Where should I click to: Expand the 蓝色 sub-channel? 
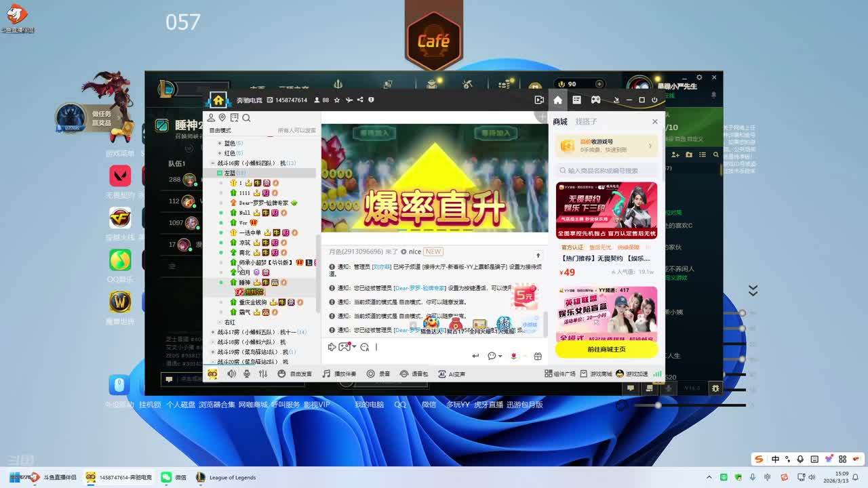pos(219,144)
